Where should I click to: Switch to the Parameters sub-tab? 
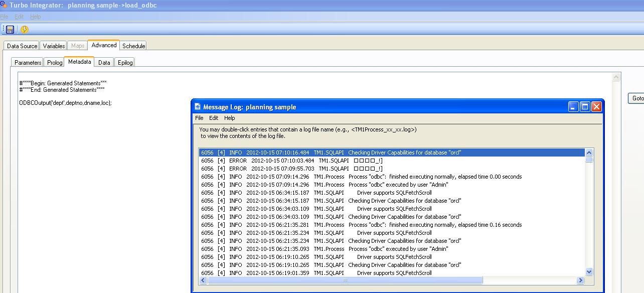click(x=28, y=63)
